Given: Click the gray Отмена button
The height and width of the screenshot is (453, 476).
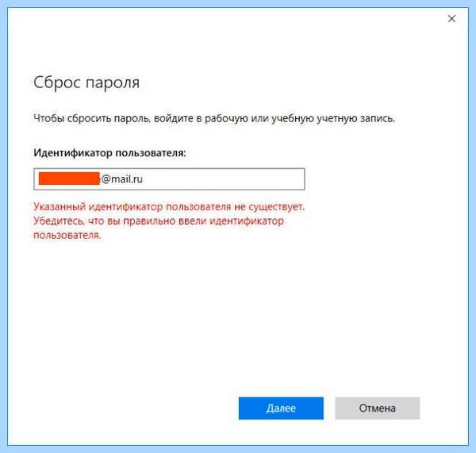Looking at the screenshot, I should point(378,408).
